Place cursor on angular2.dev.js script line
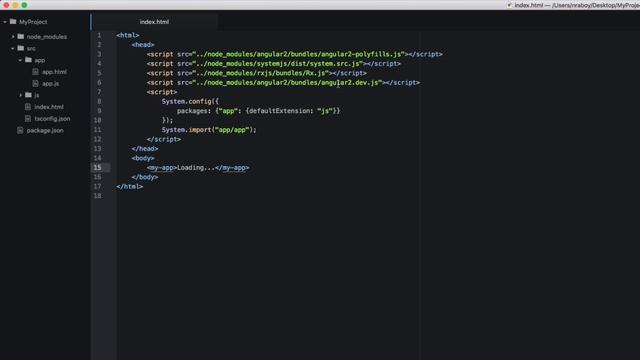The width and height of the screenshot is (640, 360). (x=283, y=82)
